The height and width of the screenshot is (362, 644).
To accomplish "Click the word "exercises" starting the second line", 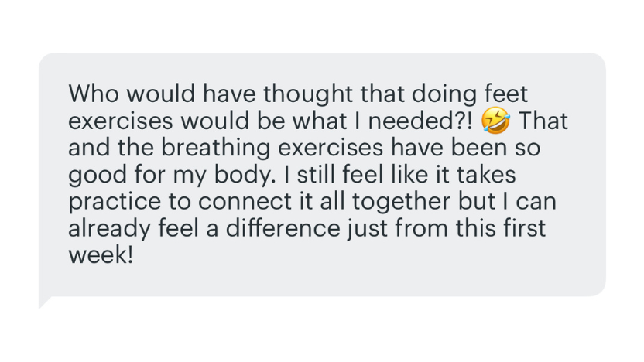I will click(x=120, y=121).
